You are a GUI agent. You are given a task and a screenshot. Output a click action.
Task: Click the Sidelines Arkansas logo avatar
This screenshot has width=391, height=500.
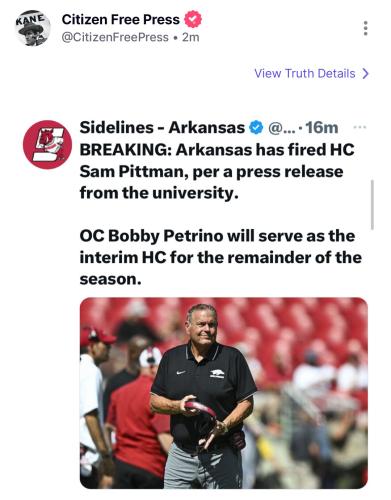[x=47, y=144]
